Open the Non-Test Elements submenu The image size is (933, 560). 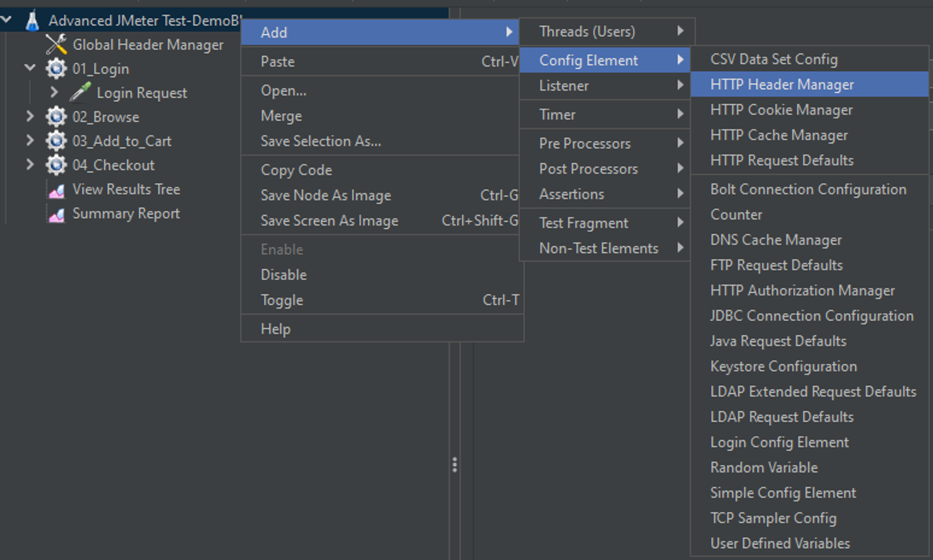pyautogui.click(x=604, y=248)
